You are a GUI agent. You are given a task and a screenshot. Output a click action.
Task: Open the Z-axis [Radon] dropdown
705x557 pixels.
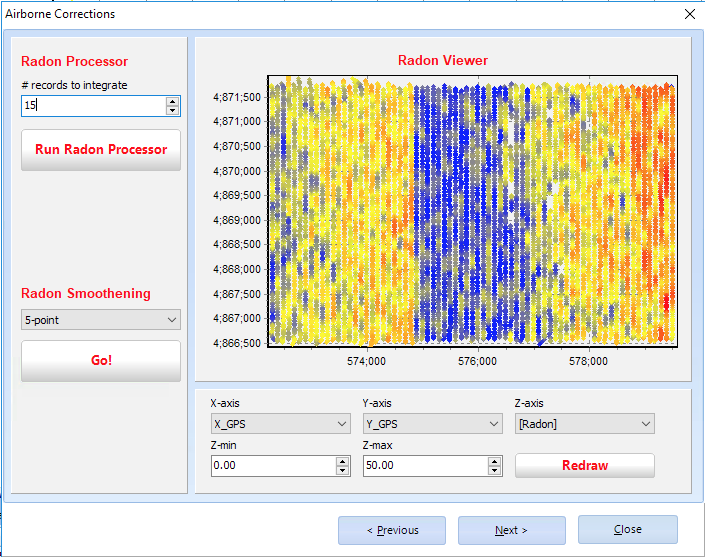[584, 424]
